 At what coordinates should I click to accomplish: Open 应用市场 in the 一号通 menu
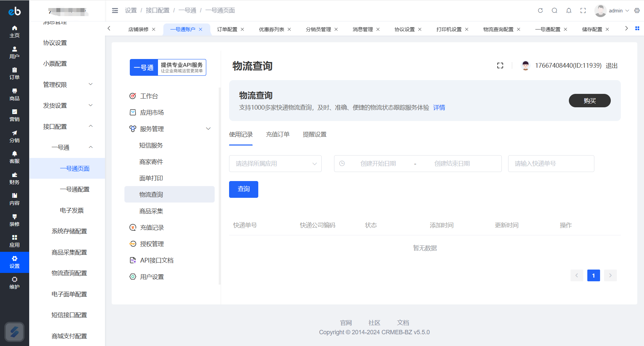170,113
